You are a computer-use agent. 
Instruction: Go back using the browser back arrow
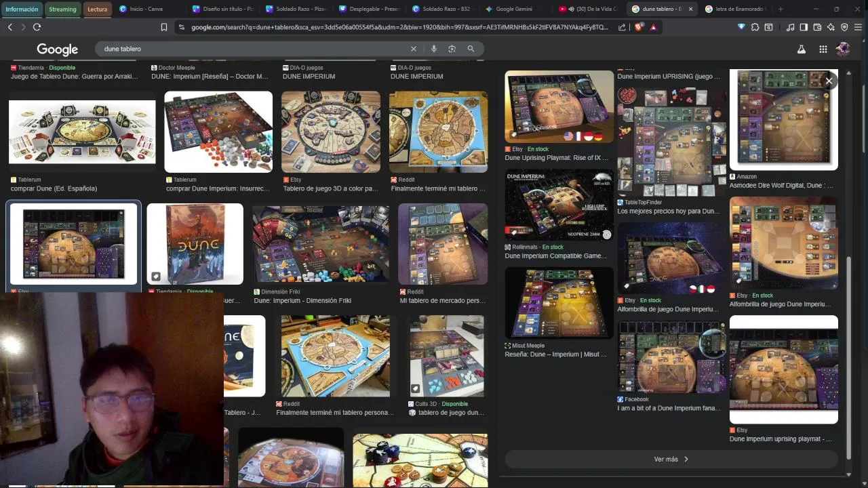click(9, 27)
